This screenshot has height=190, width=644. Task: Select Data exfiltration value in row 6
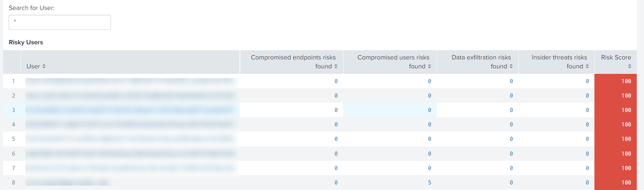point(511,154)
